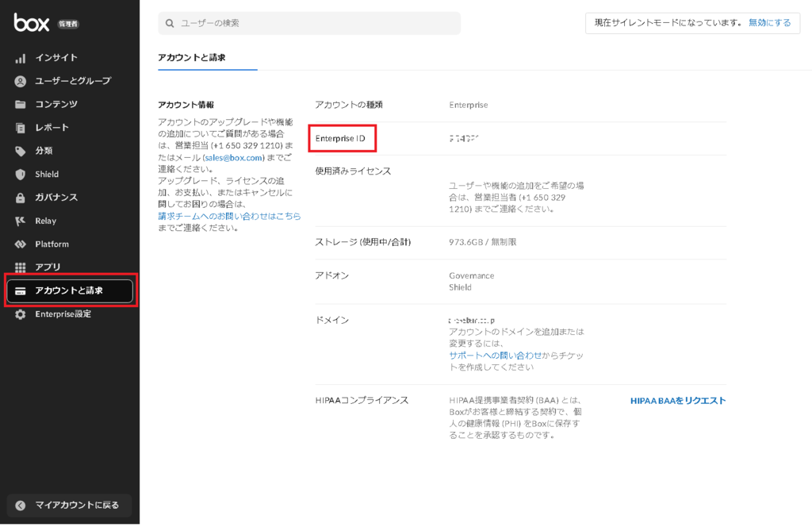
Task: Select the Content folder icon
Action: click(21, 105)
